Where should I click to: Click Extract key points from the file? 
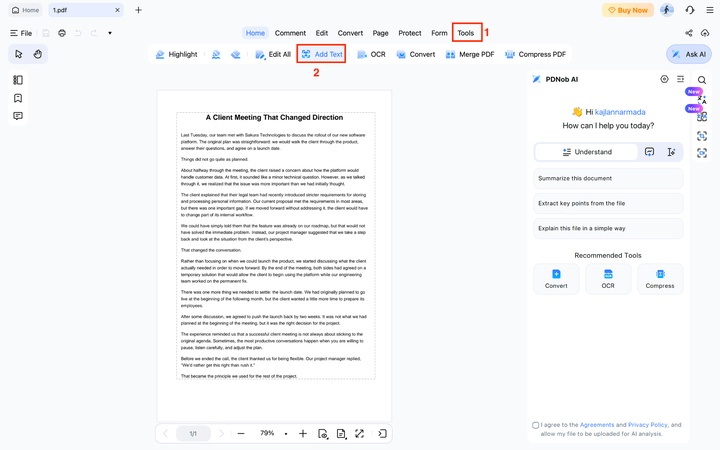[x=608, y=203]
